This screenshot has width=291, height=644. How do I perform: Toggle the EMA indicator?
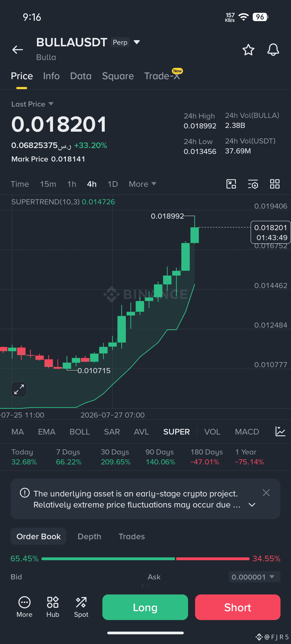[x=47, y=432]
